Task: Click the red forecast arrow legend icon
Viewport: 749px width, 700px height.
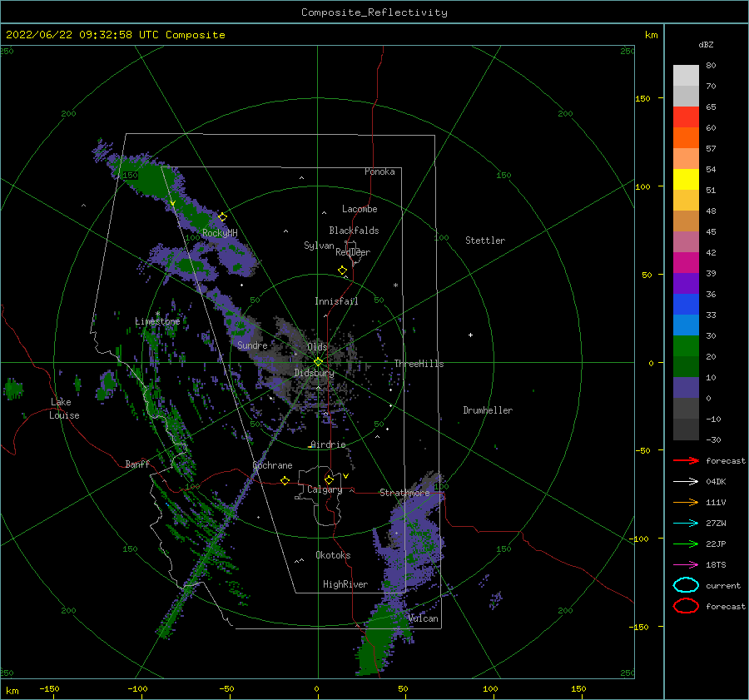Action: (686, 460)
